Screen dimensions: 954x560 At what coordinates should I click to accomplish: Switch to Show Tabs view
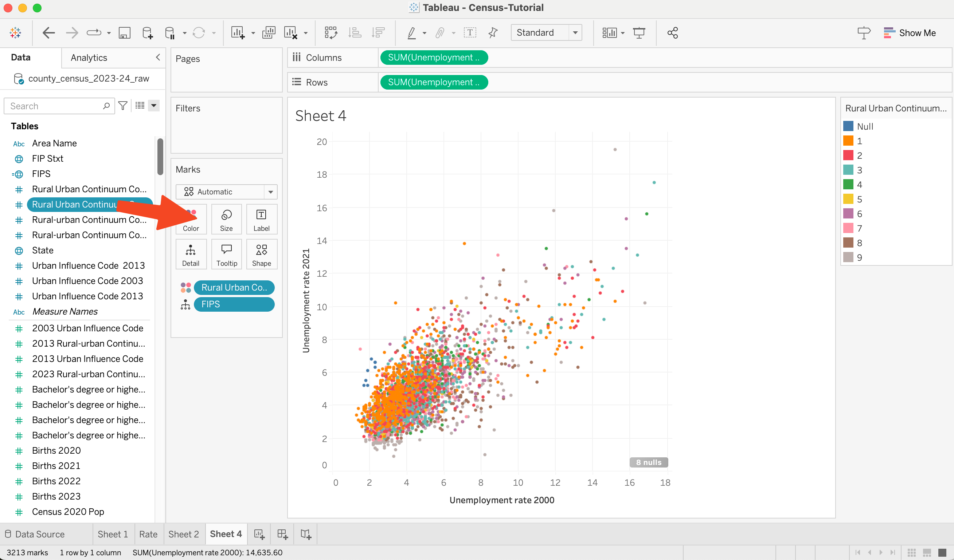point(942,552)
